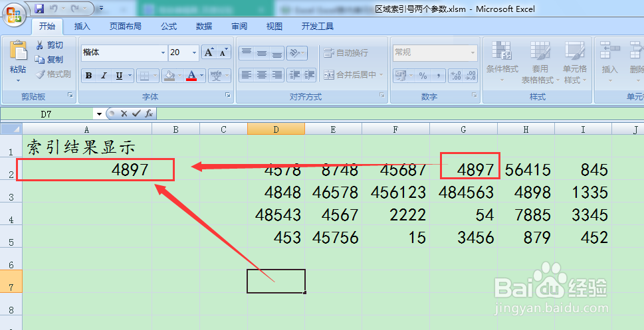The width and height of the screenshot is (644, 330).
Task: Increase decimal places
Action: 455,76
